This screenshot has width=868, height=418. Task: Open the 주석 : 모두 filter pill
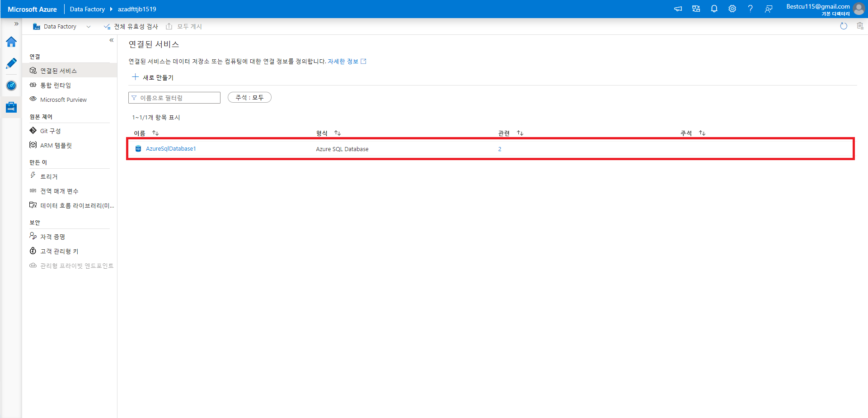[x=249, y=97]
